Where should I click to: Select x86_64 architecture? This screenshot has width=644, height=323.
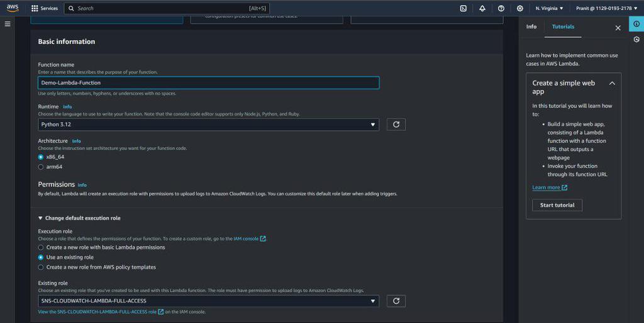[x=41, y=156]
